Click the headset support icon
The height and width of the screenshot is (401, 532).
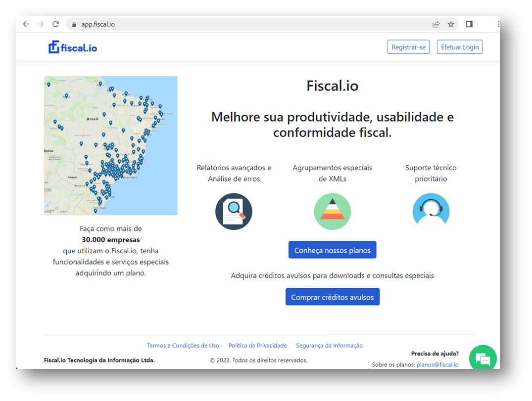pos(431,212)
